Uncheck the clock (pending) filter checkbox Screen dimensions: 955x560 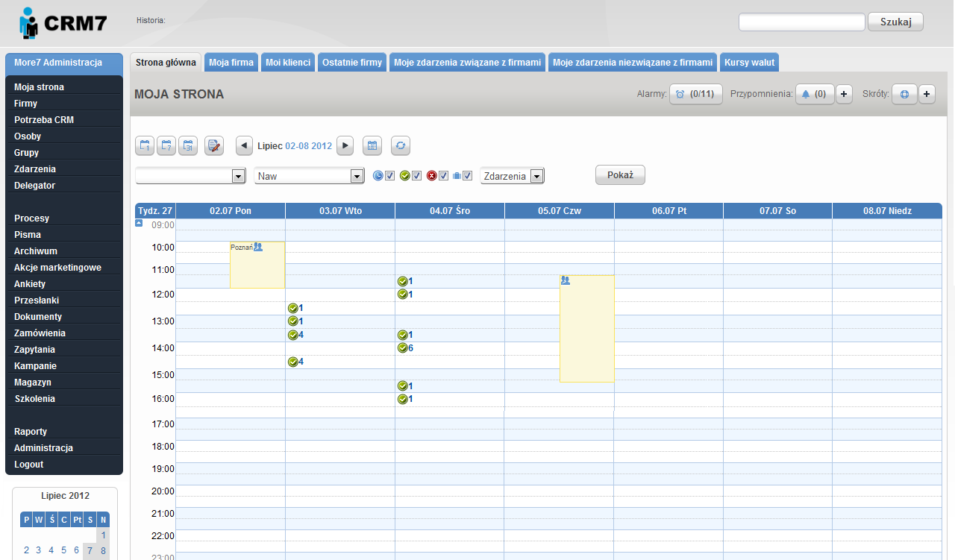[389, 176]
